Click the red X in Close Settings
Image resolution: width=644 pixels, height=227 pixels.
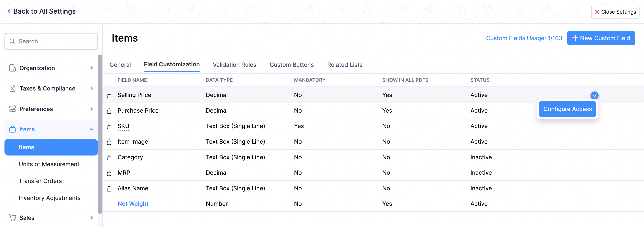[597, 12]
